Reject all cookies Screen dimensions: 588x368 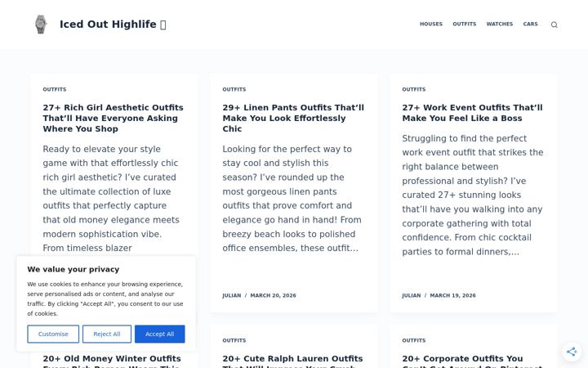(x=107, y=334)
